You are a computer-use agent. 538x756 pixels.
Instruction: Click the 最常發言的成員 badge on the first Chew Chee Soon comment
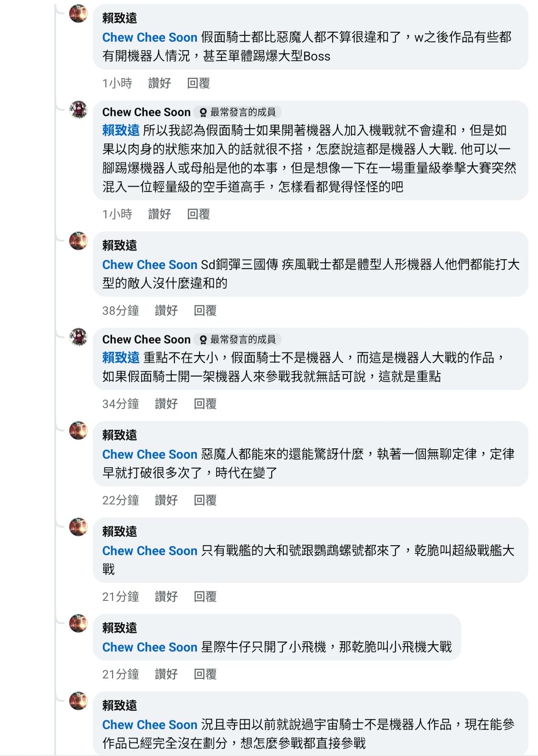point(238,112)
